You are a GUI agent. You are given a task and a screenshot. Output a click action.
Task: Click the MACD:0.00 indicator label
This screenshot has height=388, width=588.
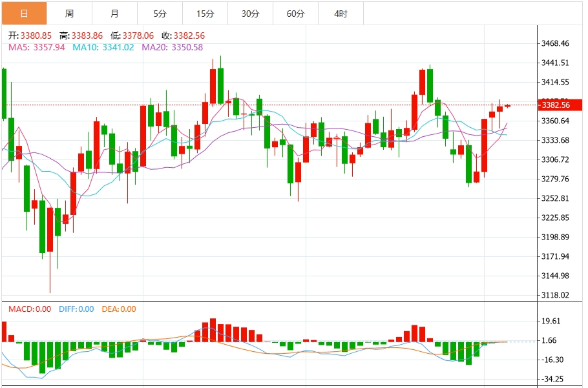pyautogui.click(x=30, y=309)
